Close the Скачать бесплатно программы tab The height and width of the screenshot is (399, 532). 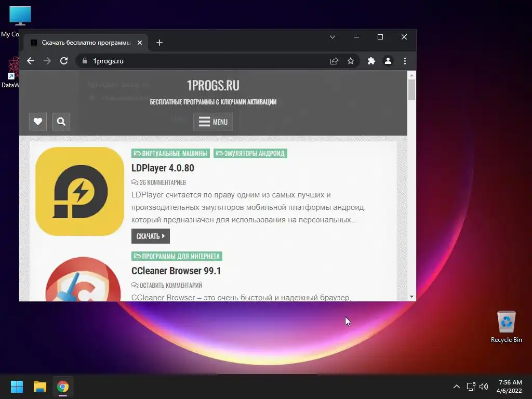[x=139, y=43]
